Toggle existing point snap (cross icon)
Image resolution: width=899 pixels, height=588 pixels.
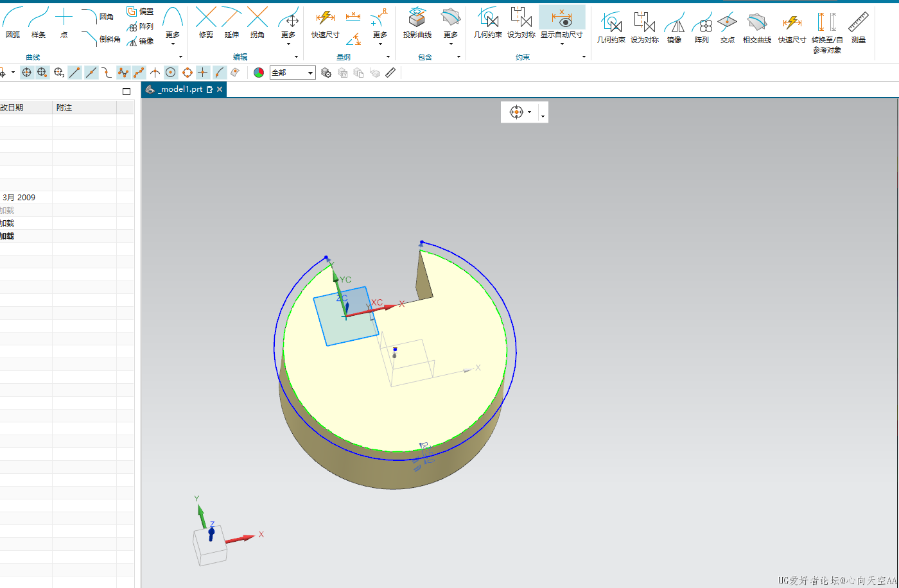click(x=203, y=73)
